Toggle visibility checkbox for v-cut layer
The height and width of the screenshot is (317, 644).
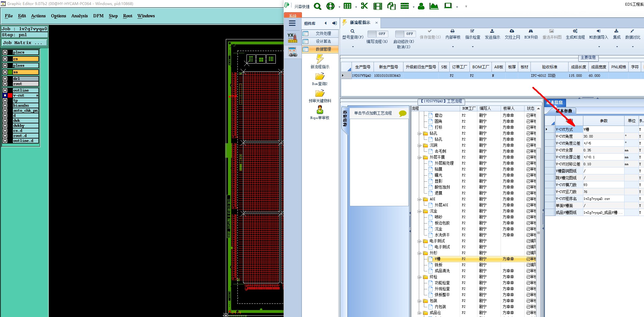click(5, 95)
